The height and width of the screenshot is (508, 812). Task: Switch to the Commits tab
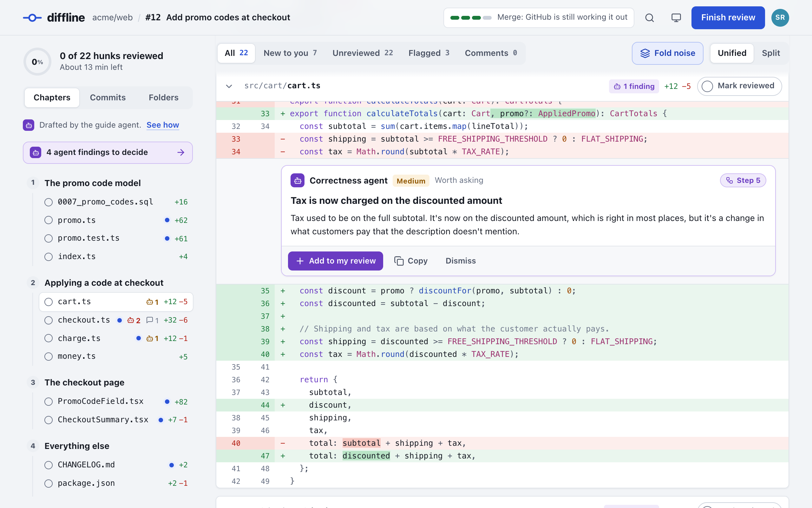108,97
